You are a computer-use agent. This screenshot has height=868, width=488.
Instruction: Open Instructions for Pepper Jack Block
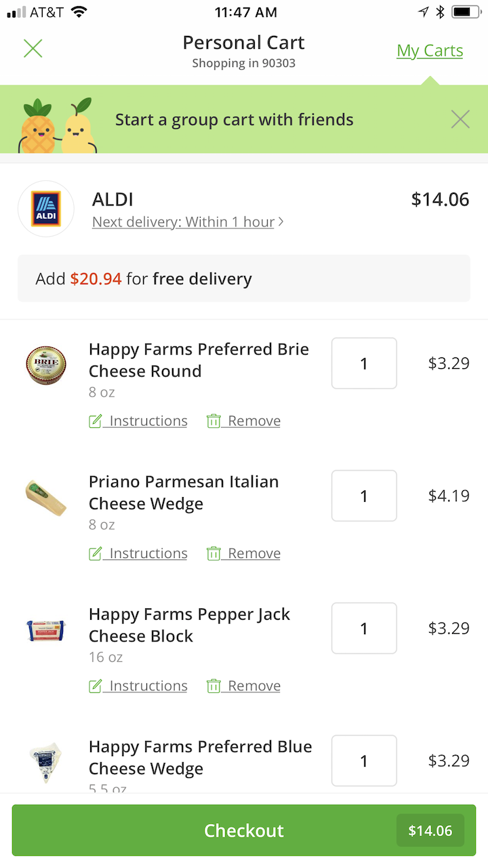pyautogui.click(x=138, y=686)
